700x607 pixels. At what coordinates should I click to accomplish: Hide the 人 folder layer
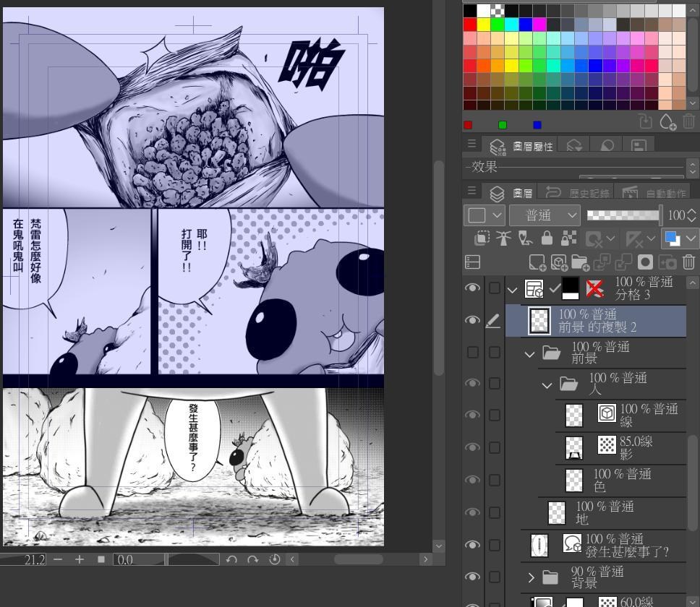point(472,384)
